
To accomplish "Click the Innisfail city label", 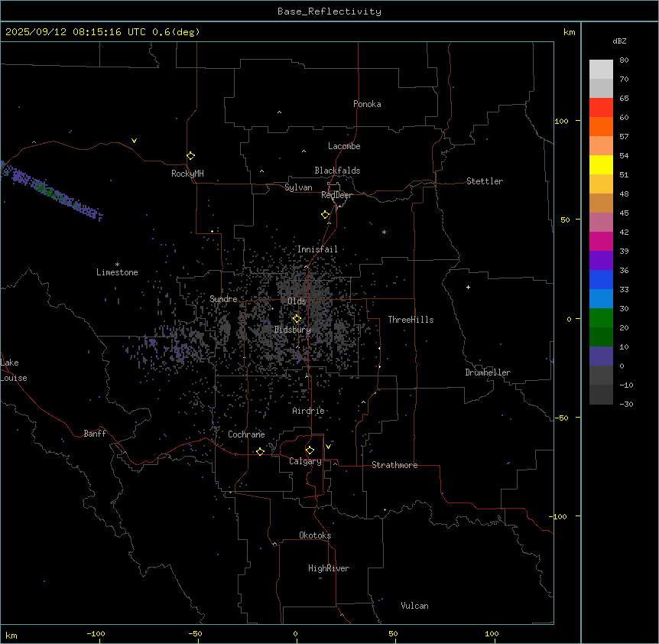I will (317, 249).
